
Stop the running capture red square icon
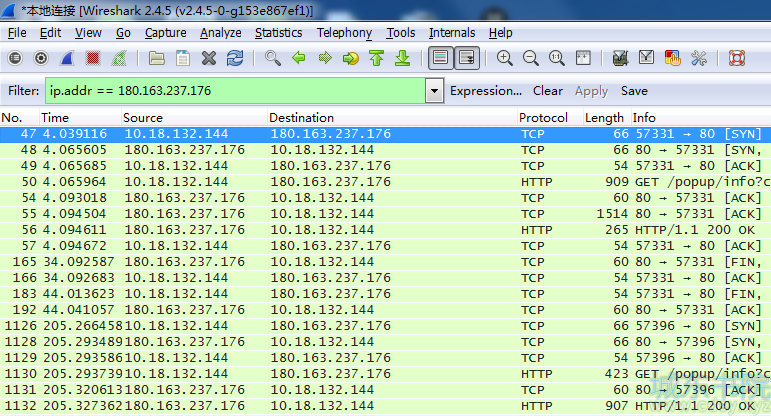[93, 59]
